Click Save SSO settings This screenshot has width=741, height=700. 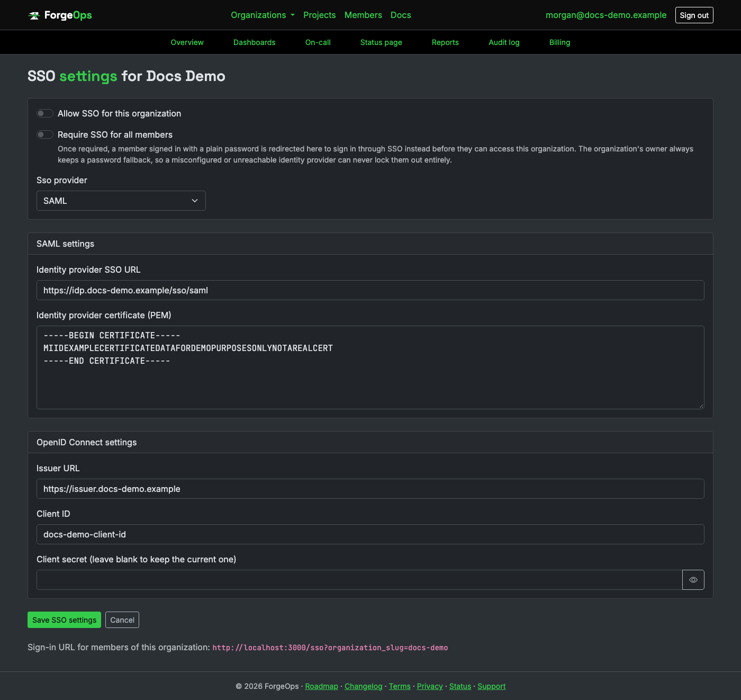pyautogui.click(x=64, y=620)
